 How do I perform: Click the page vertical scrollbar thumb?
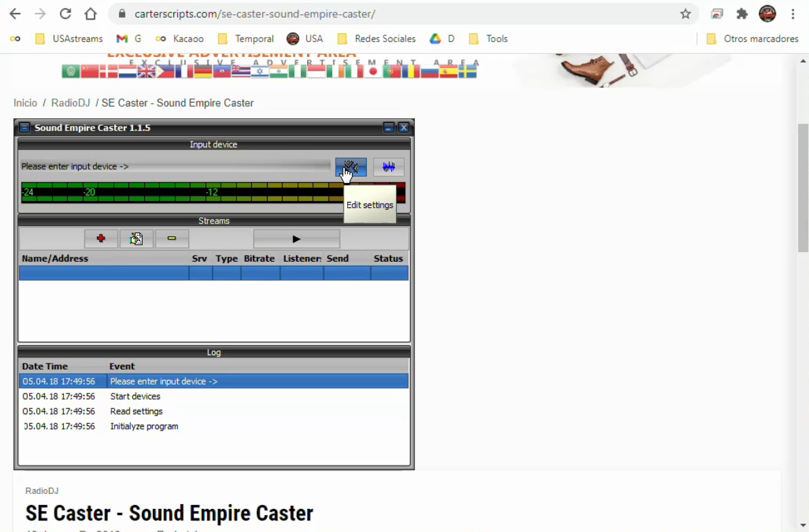tap(803, 188)
